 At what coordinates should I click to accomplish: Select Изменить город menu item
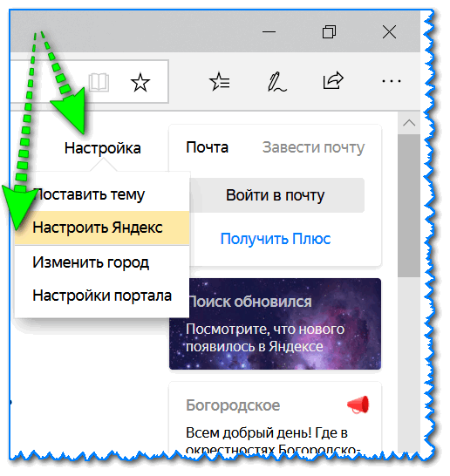[x=102, y=262]
